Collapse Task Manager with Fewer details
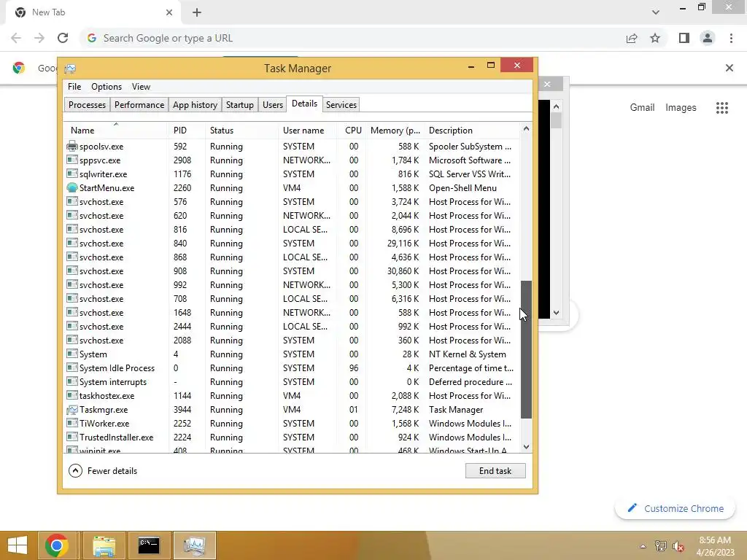747x560 pixels. pyautogui.click(x=104, y=471)
